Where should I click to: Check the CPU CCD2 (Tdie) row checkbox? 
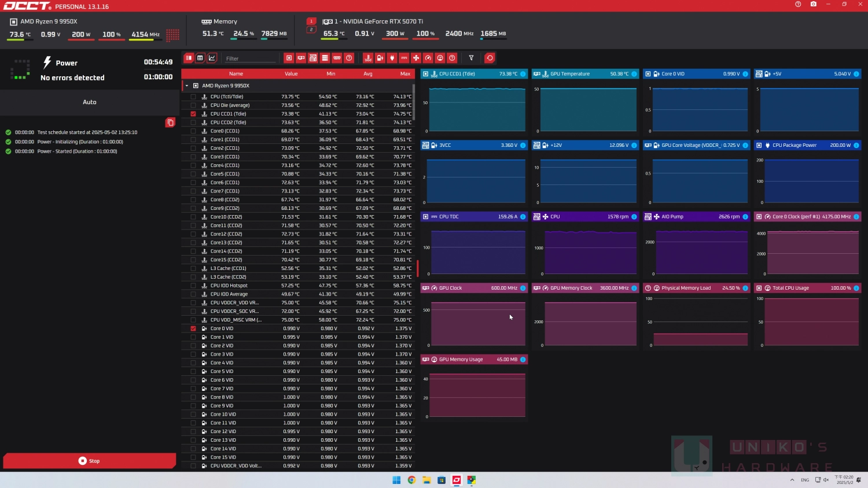pos(193,123)
